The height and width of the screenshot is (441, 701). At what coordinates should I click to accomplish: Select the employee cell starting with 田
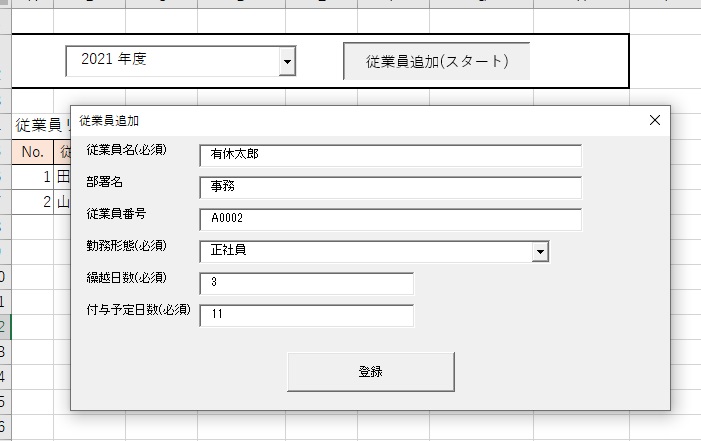click(x=62, y=177)
